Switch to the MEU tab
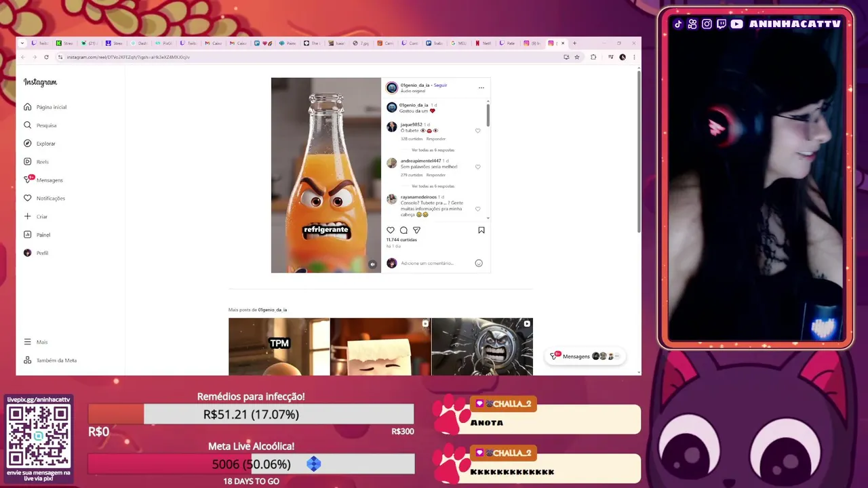This screenshot has width=868, height=488. (x=458, y=43)
